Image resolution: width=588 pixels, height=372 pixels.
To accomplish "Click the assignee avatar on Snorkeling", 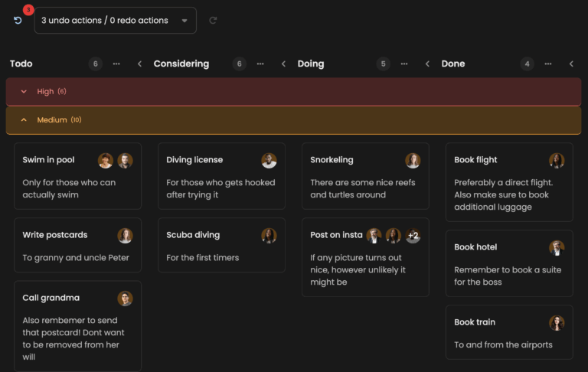I will (413, 161).
